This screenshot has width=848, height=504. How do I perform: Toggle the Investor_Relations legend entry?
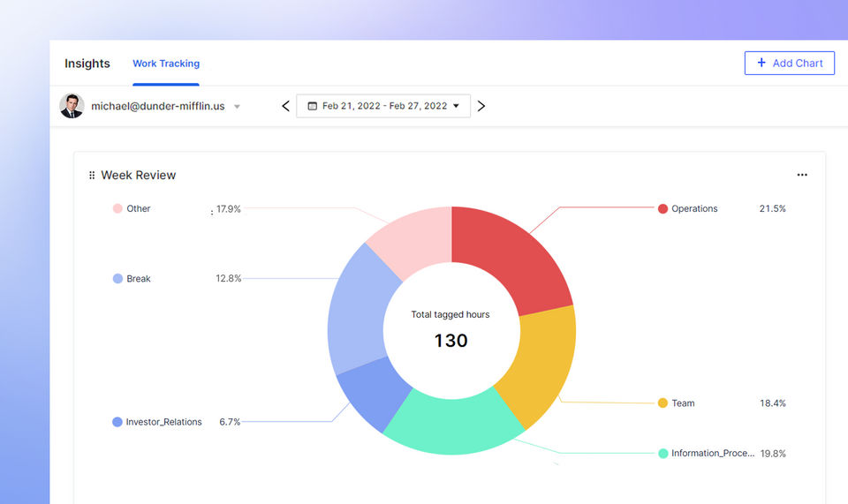coord(163,422)
